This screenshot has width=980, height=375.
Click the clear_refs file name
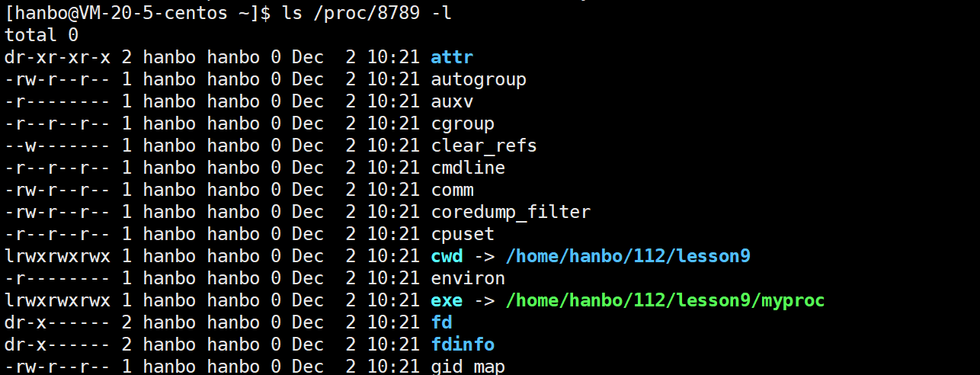(484, 146)
